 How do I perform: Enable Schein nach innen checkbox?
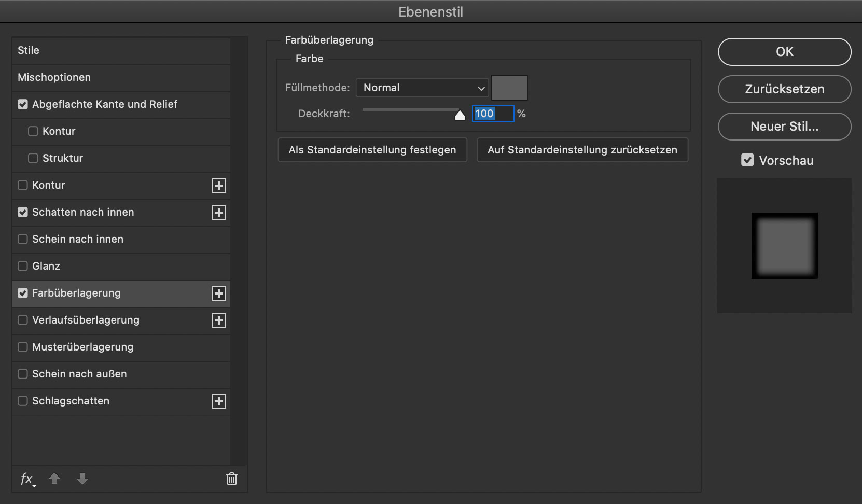pyautogui.click(x=23, y=239)
